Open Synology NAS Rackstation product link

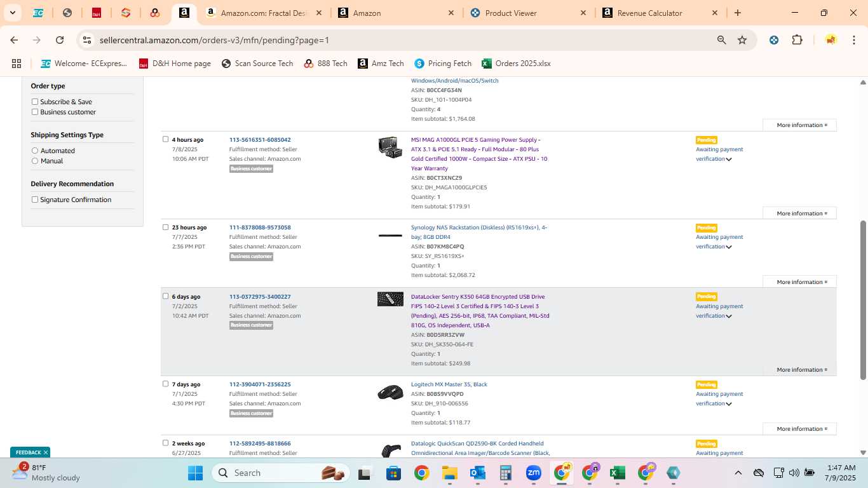point(479,232)
